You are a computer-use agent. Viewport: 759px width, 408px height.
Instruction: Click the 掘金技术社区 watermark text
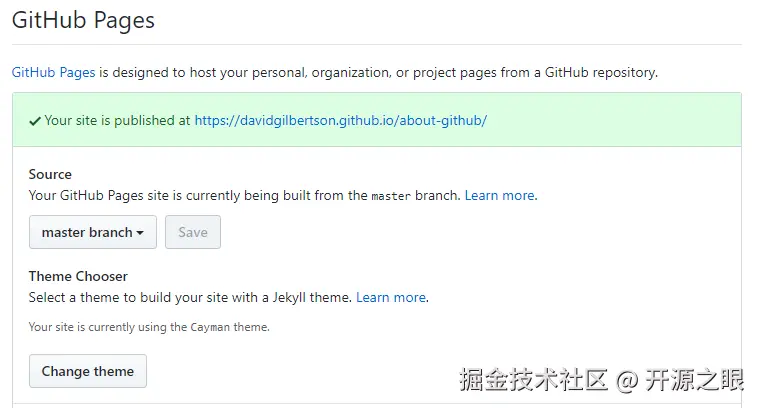[534, 380]
